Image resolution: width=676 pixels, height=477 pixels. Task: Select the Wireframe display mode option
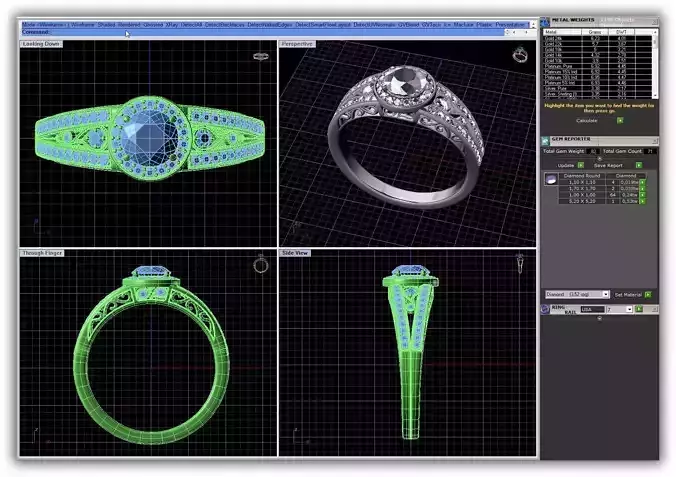click(x=83, y=25)
